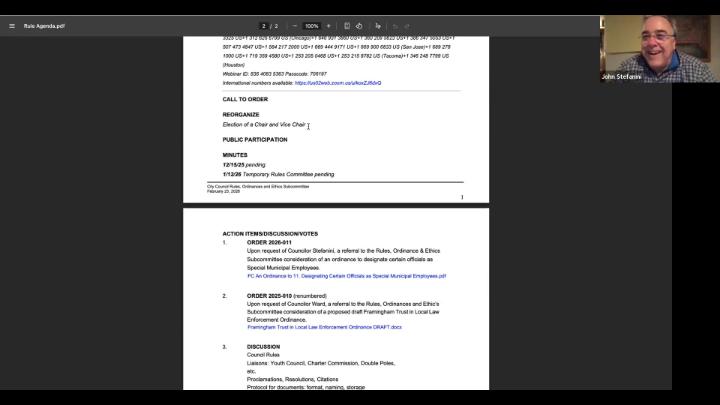Viewport: 720px width, 405px height.
Task: Click the ORDER 2026-011 heading
Action: pos(269,242)
